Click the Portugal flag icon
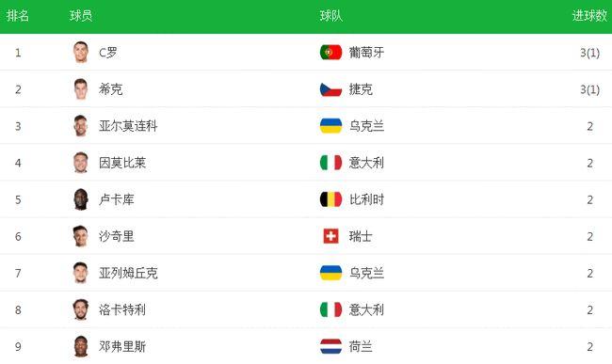The image size is (612, 364). (x=330, y=53)
